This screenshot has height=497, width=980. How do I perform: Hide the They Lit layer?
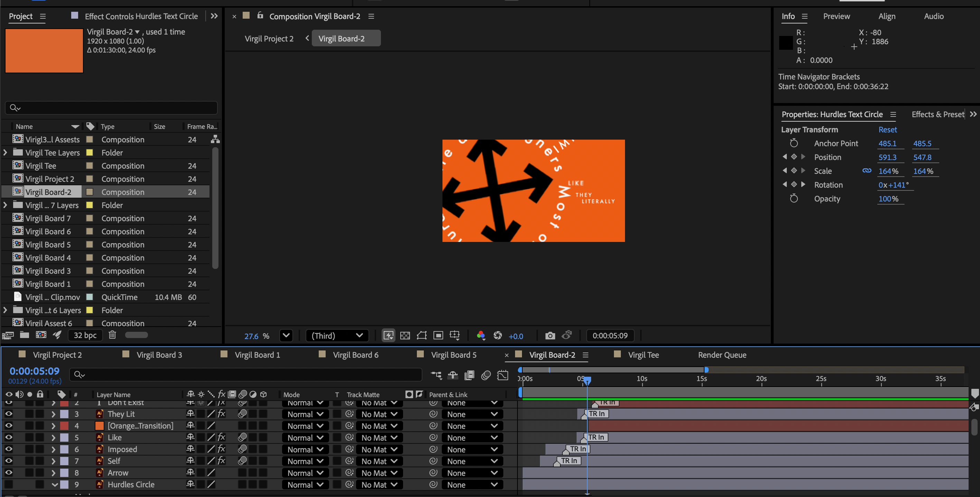click(9, 414)
